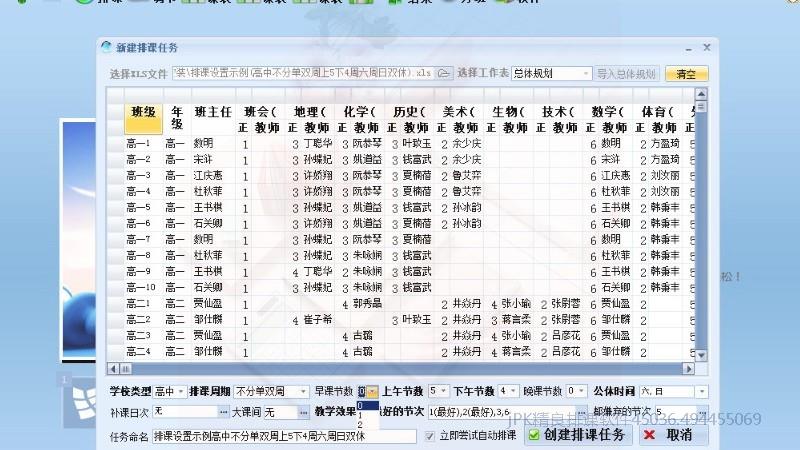Select the 高二4 class cell
Viewport: 800px width, 450px height.
click(x=143, y=352)
